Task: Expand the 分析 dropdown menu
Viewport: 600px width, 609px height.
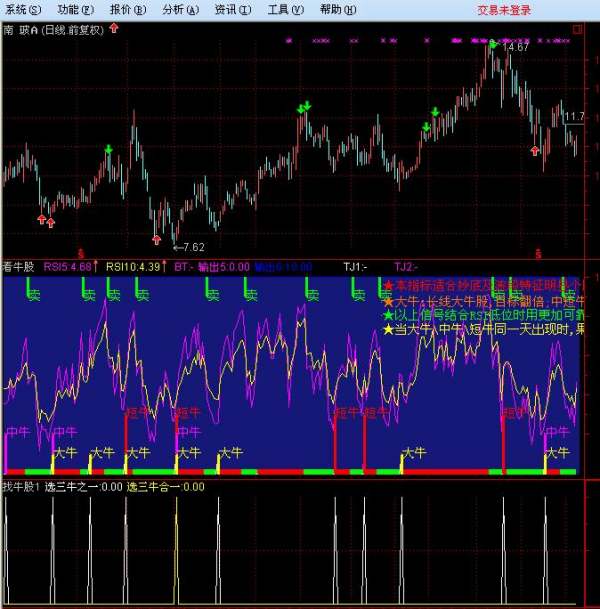Action: [x=179, y=9]
